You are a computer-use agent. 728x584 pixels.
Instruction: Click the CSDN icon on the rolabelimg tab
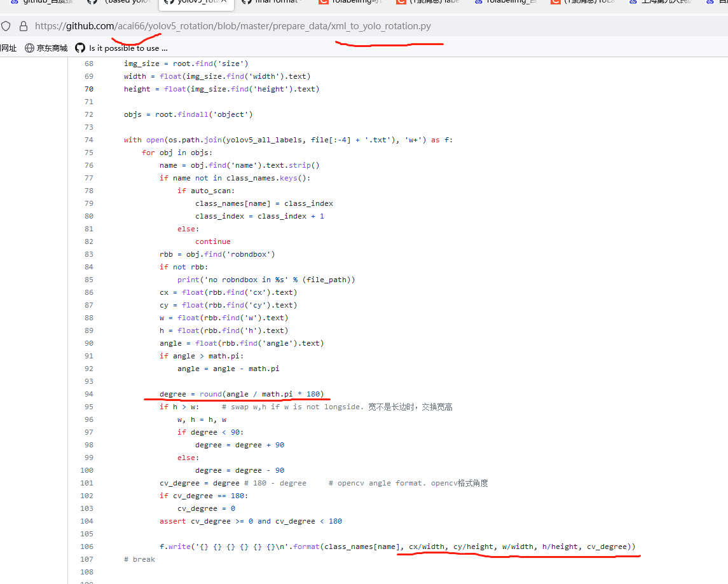tap(322, 3)
